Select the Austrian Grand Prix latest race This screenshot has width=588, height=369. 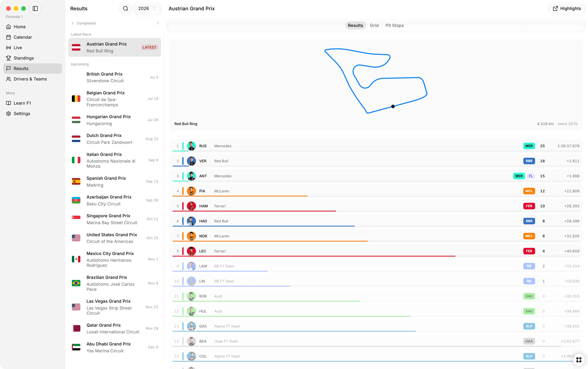(114, 47)
